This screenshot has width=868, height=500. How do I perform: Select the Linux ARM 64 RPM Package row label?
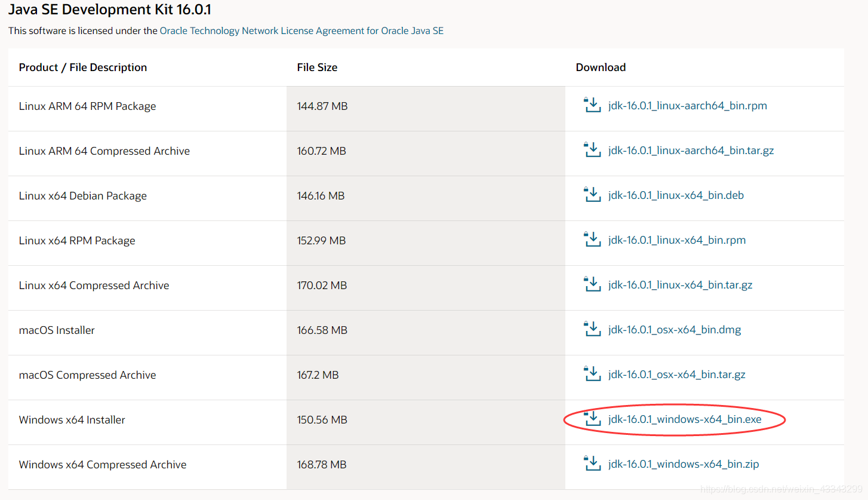(88, 106)
